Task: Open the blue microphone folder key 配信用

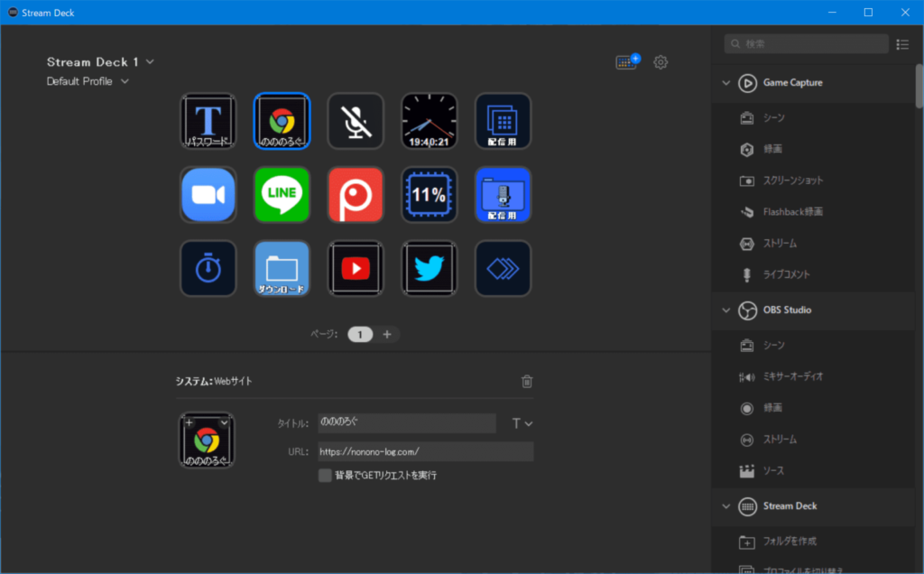Action: 503,194
